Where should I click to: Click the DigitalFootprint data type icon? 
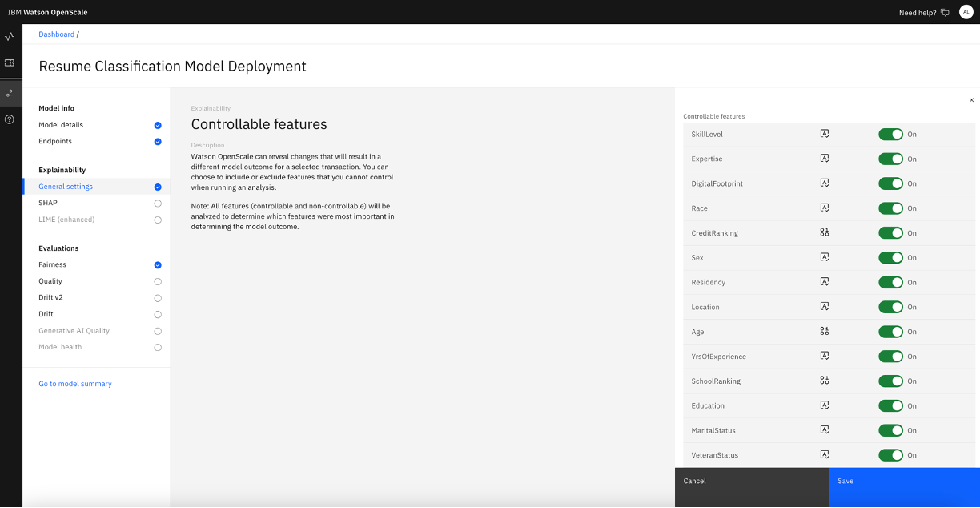[825, 183]
